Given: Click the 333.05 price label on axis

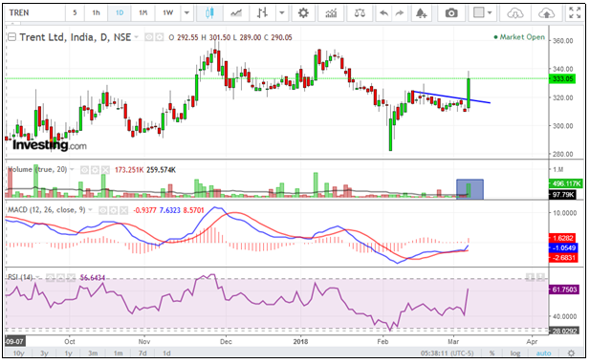Looking at the screenshot, I should [x=563, y=78].
